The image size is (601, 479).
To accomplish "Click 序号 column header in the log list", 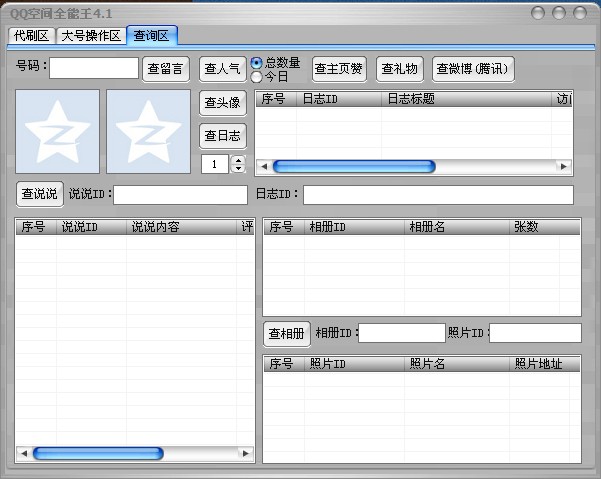I will click(x=276, y=99).
